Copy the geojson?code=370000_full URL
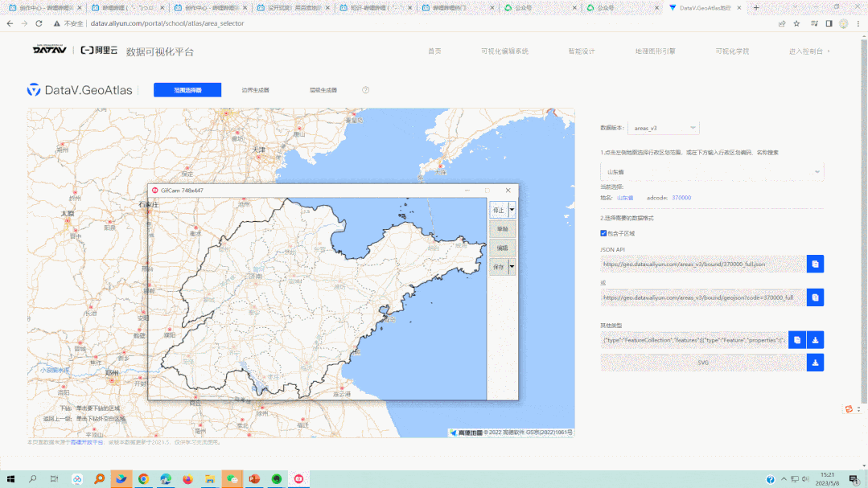 pyautogui.click(x=815, y=297)
